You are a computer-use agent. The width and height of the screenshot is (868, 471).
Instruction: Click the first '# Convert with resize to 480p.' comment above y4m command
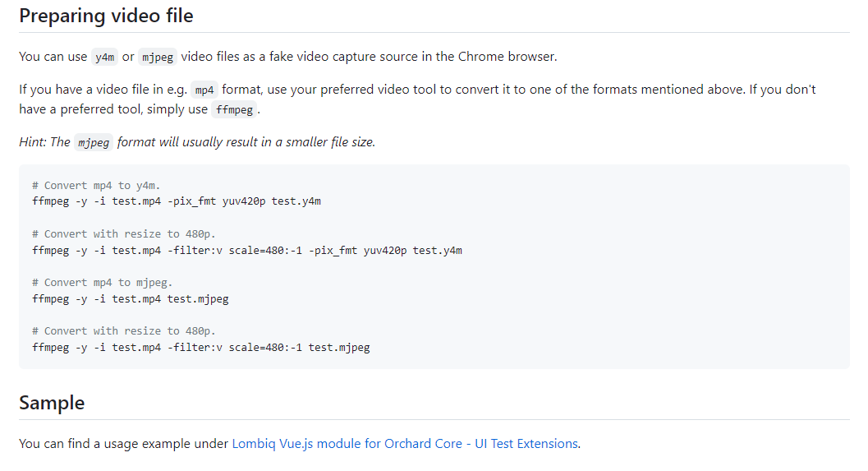[123, 233]
